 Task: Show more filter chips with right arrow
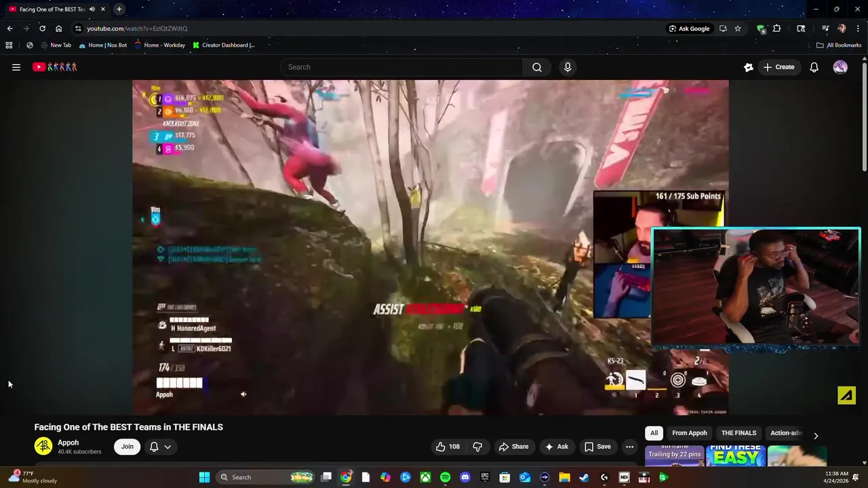coord(816,436)
